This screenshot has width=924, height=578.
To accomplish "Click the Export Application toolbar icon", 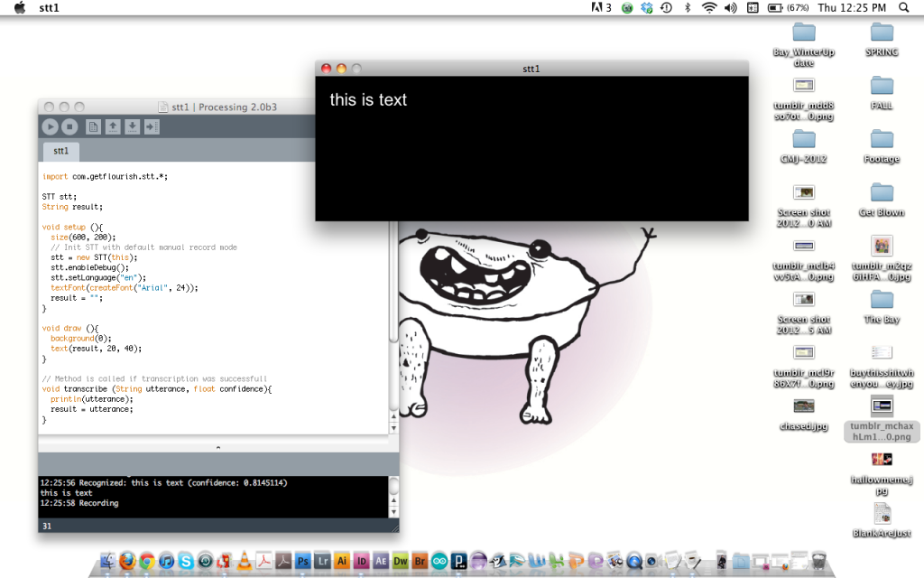I will [x=152, y=126].
